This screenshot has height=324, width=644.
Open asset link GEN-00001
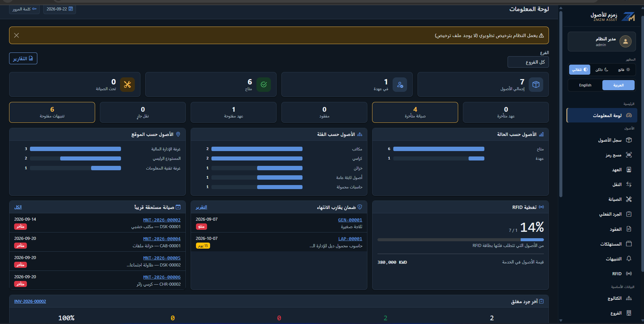point(350,220)
